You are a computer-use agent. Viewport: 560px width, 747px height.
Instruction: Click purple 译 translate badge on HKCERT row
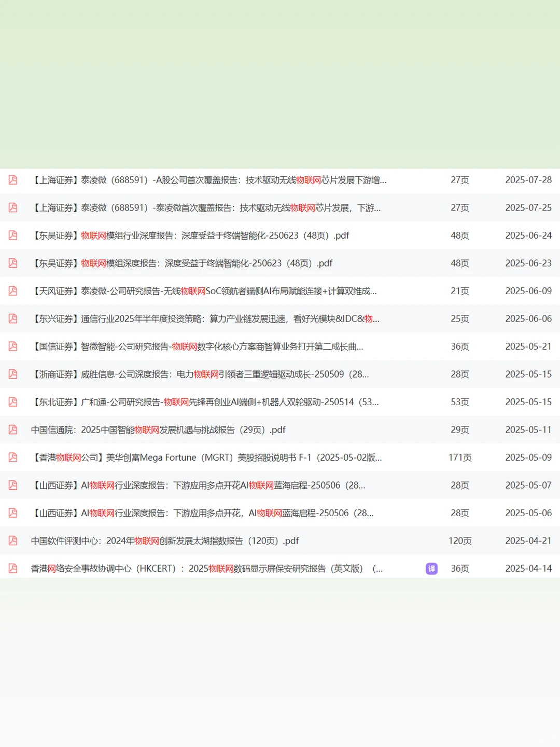pos(431,569)
